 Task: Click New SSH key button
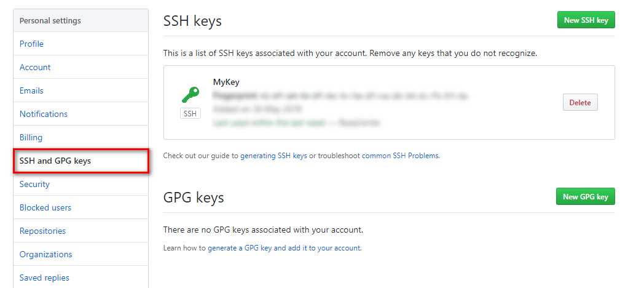586,20
